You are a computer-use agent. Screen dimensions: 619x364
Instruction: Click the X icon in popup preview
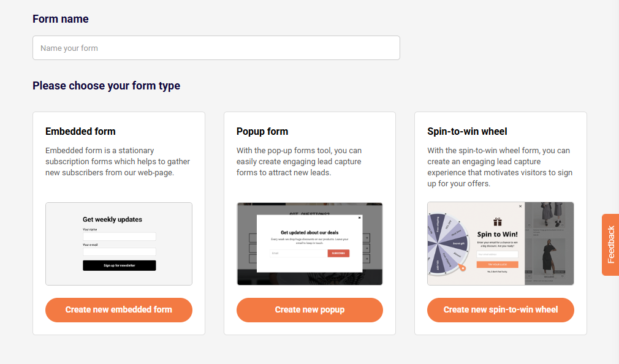tap(360, 218)
